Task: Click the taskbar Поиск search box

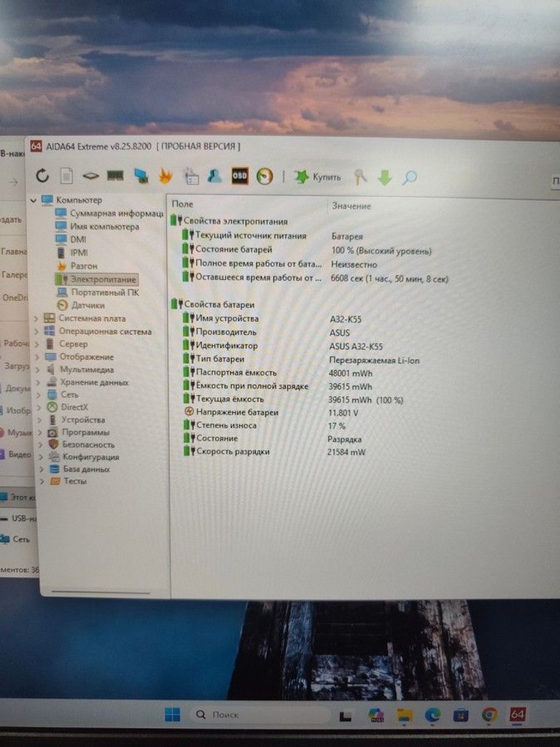Action: pos(260,715)
